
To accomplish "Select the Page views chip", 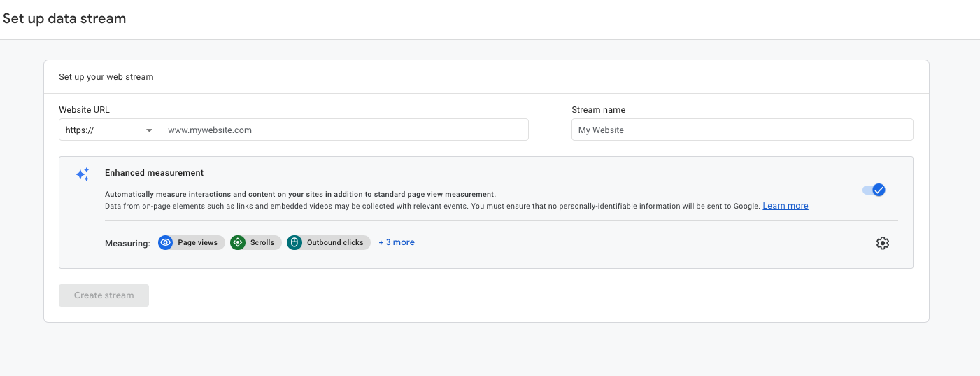I will coord(192,243).
